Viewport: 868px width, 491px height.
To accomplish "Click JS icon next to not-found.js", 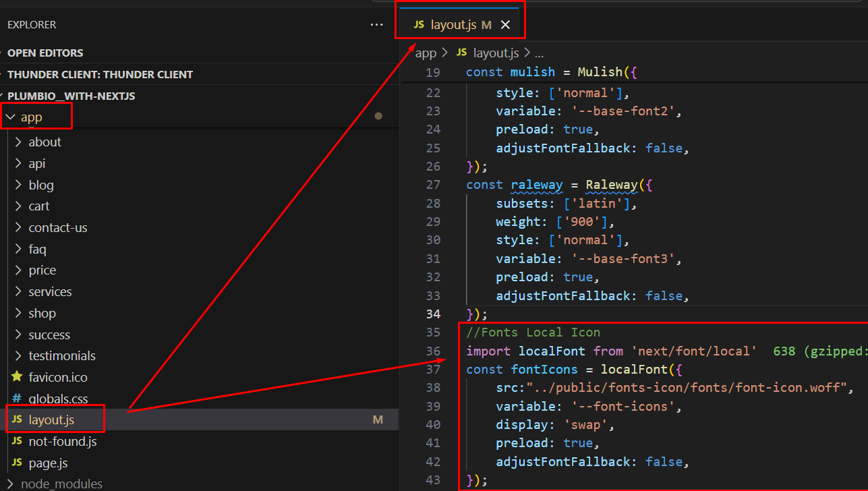I will coord(17,441).
